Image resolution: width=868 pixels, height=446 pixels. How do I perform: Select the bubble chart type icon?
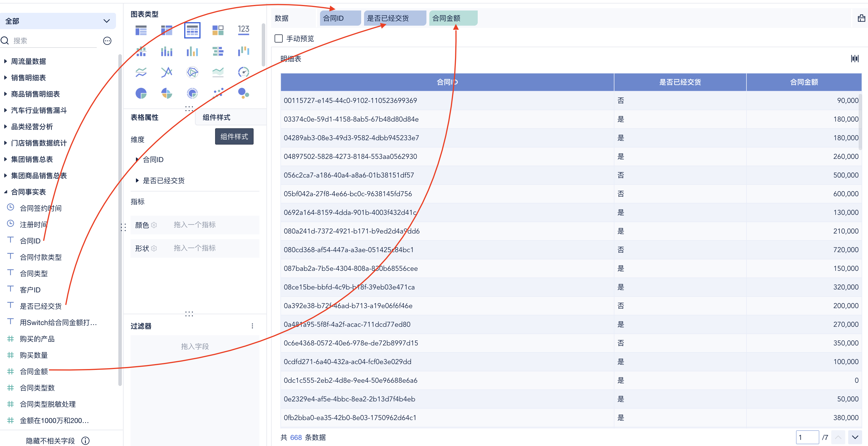(x=243, y=93)
